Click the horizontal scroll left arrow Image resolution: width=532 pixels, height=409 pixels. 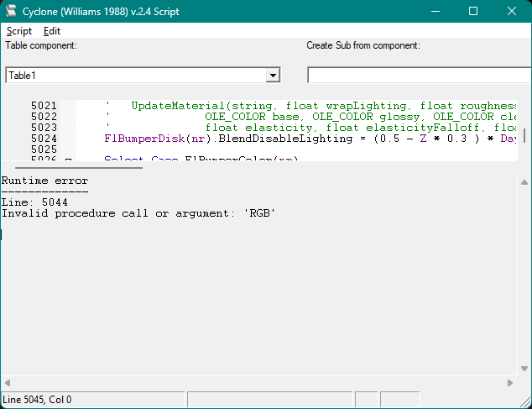point(7,383)
